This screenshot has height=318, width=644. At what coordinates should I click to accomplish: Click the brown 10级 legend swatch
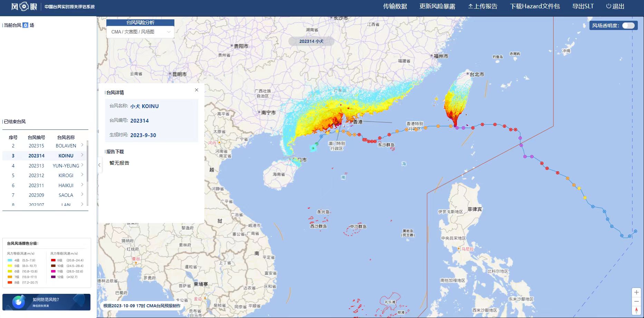click(53, 266)
